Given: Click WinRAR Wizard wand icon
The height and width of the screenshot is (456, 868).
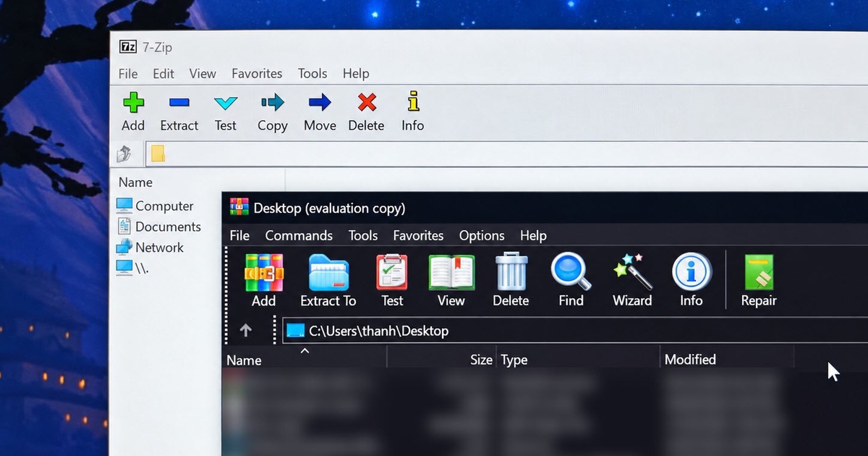Looking at the screenshot, I should (x=633, y=271).
